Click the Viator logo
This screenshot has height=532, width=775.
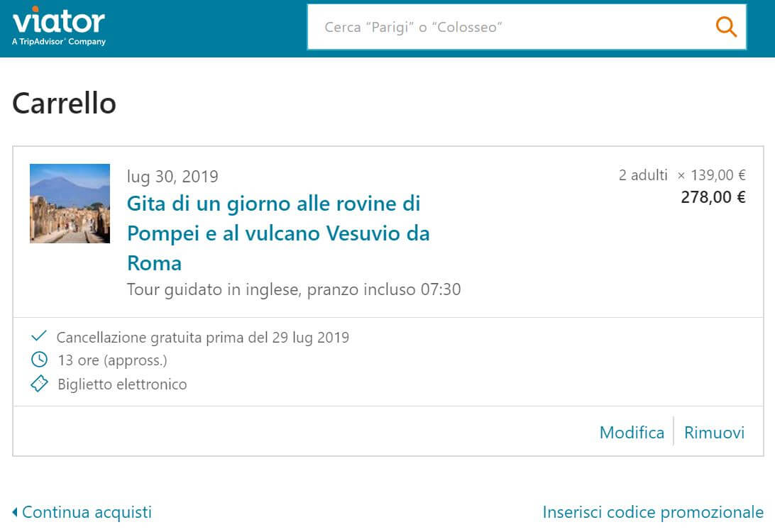pos(59,26)
